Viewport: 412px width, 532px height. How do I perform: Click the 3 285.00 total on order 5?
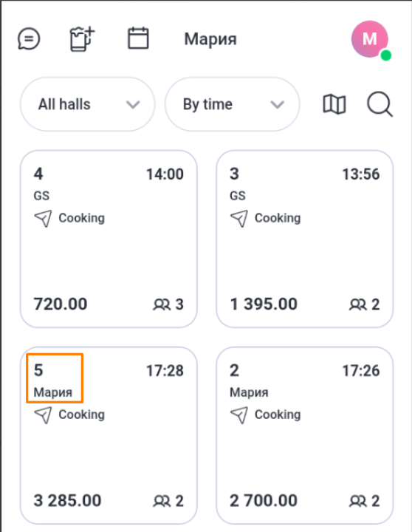[x=67, y=500]
